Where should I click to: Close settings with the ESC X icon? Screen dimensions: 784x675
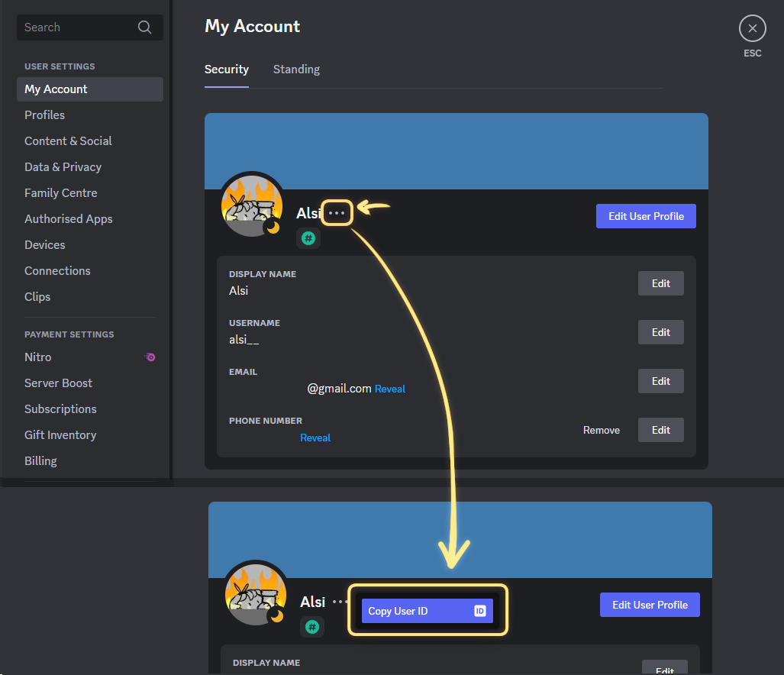pos(752,29)
